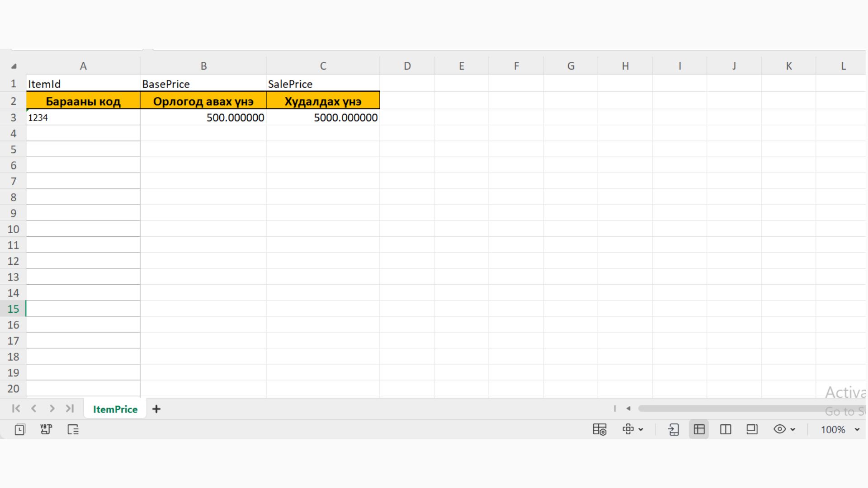Expand the reading layout crosshair dropdown

641,430
